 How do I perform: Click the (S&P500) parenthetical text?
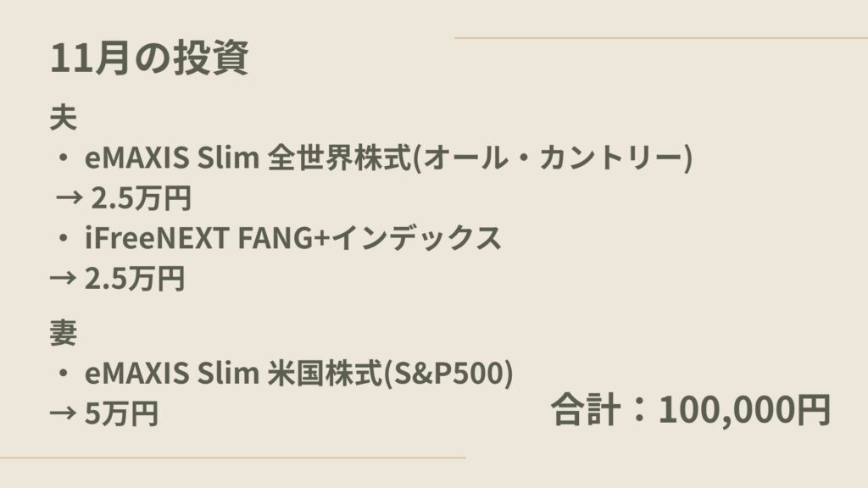click(449, 373)
